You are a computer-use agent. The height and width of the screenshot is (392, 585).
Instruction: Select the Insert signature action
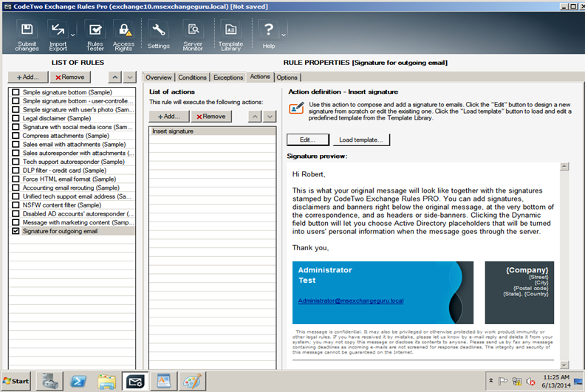[x=212, y=131]
